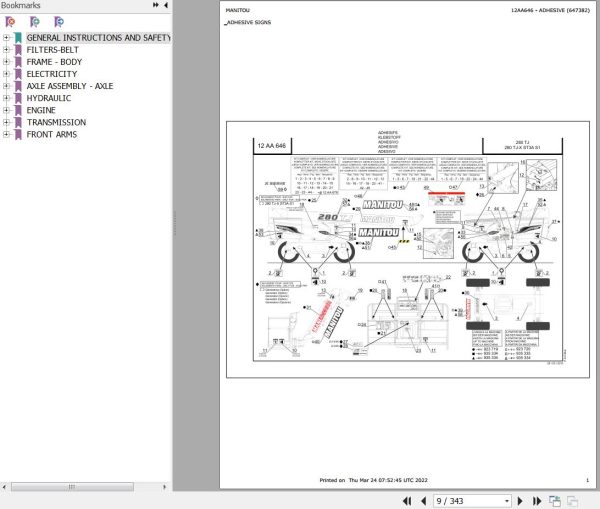Open the TRANSMISSION bookmark
Screen dimensions: 600x509
pyautogui.click(x=56, y=122)
